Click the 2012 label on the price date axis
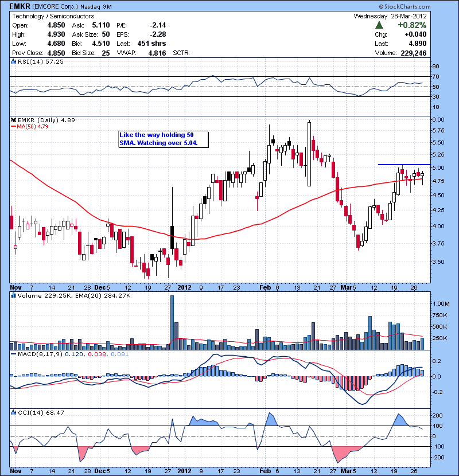The width and height of the screenshot is (459, 476). coord(184,287)
